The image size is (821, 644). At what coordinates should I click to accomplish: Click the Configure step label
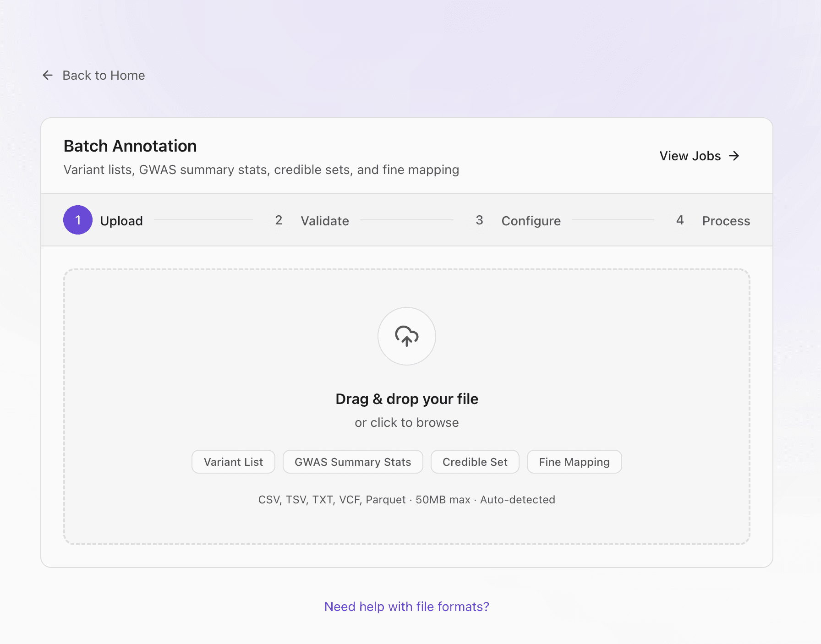pyautogui.click(x=531, y=221)
